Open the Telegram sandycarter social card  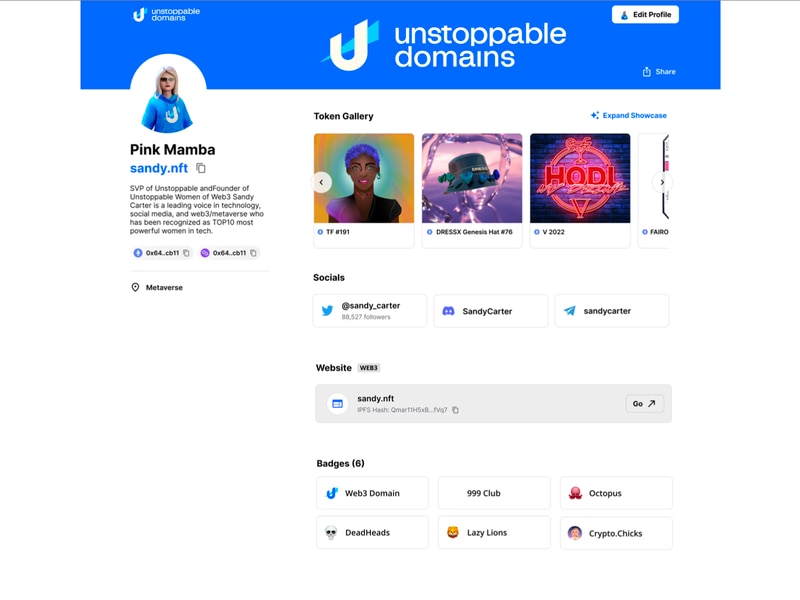pyautogui.click(x=612, y=311)
